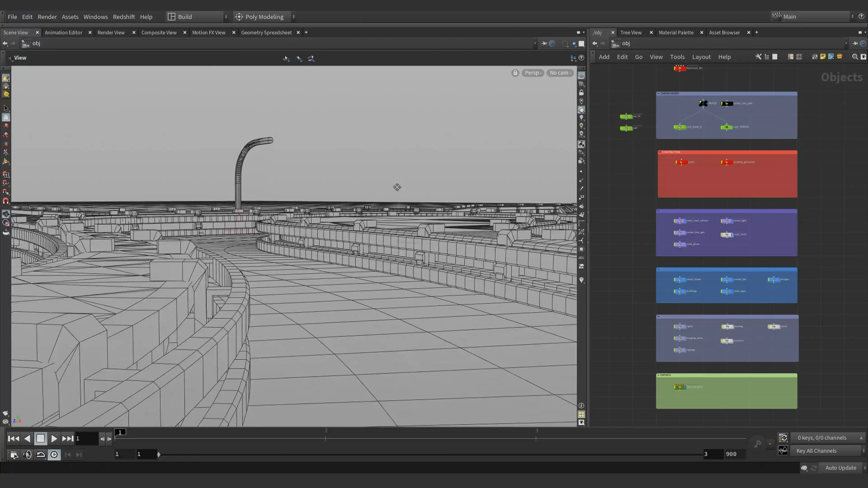Go back in Scene View path history
The image size is (868, 488).
tap(5, 44)
